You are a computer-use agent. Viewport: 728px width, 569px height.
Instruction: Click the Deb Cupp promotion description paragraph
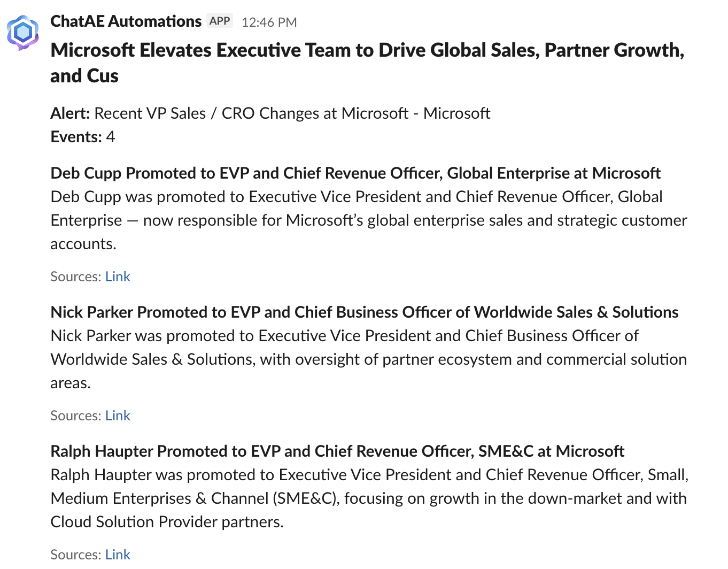coord(368,220)
